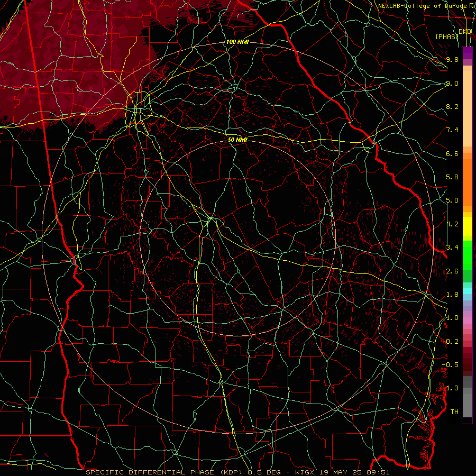
Task: Click the '5.8' scale value
Action: pyautogui.click(x=452, y=177)
